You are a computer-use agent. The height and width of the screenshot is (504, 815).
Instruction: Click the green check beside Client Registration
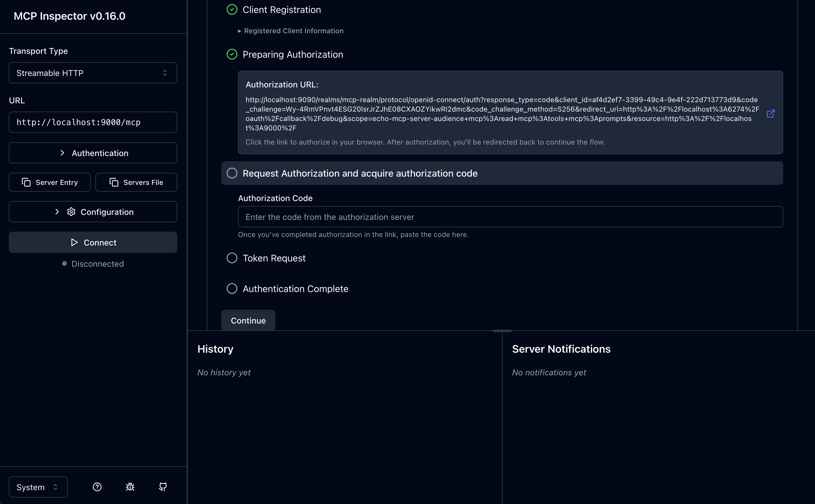point(232,10)
